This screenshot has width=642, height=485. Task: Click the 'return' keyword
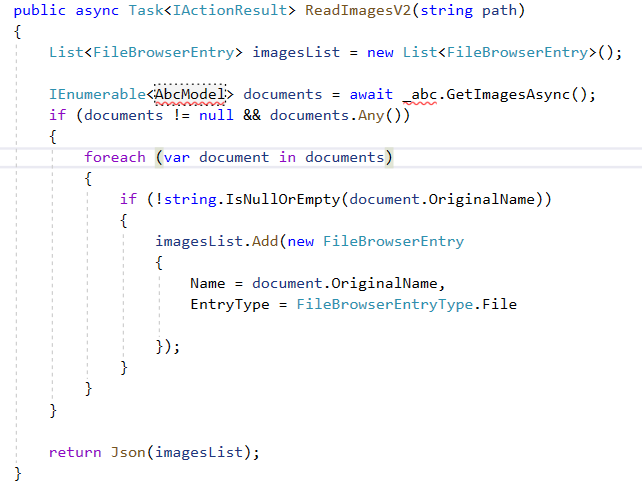pyautogui.click(x=75, y=452)
